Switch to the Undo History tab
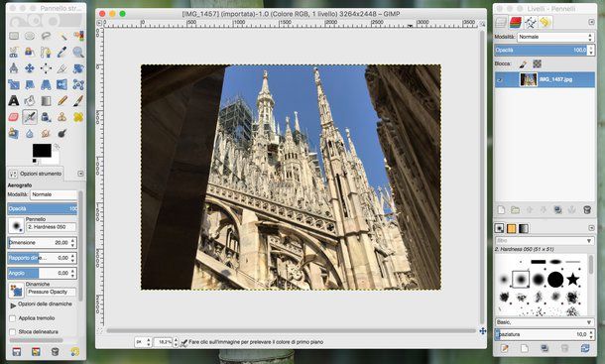This screenshot has width=605, height=364. (x=544, y=23)
